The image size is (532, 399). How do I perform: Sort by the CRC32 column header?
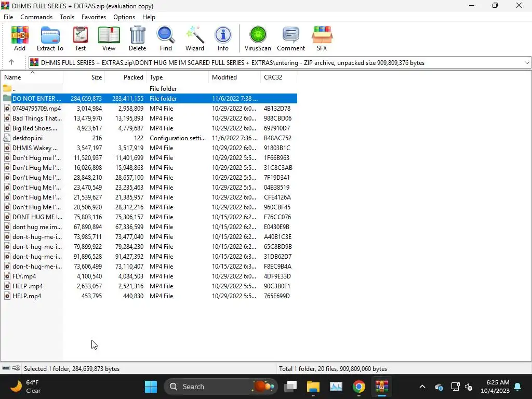[x=279, y=77]
